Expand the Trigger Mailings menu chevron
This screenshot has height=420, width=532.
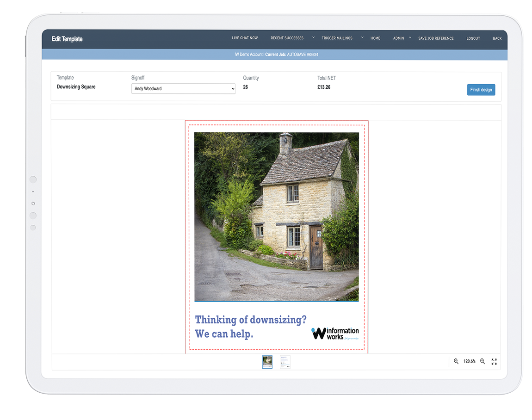(x=362, y=37)
